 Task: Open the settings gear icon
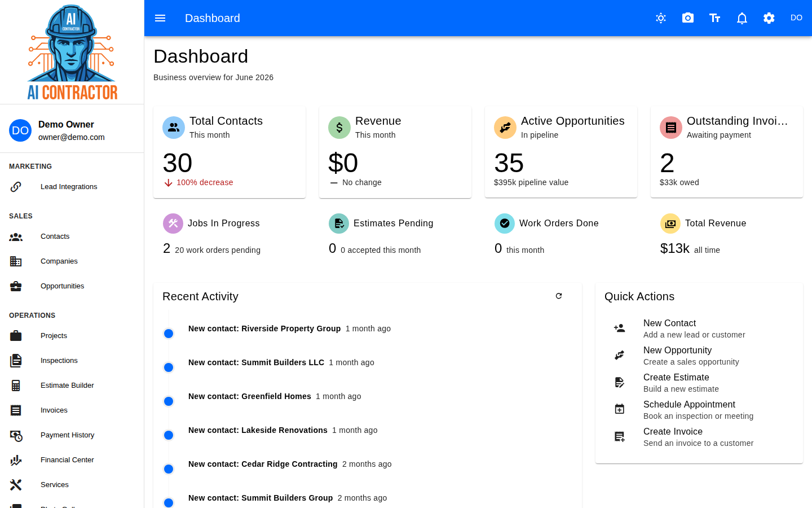point(769,18)
